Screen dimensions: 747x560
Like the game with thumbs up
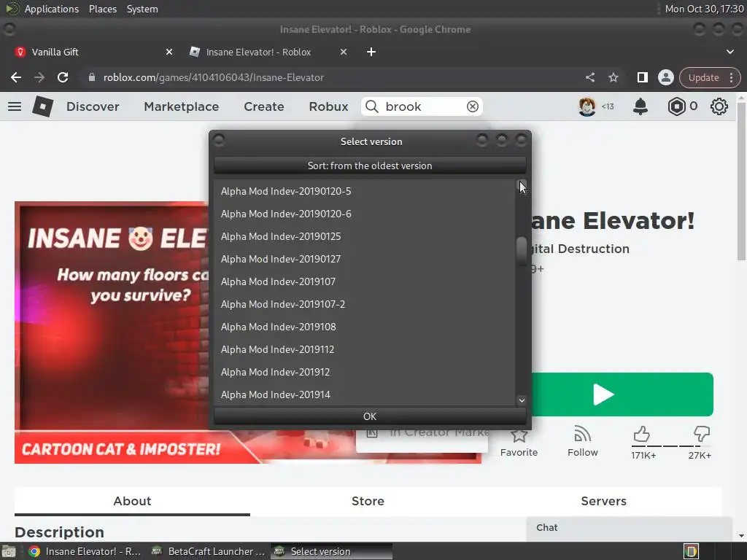coord(642,435)
